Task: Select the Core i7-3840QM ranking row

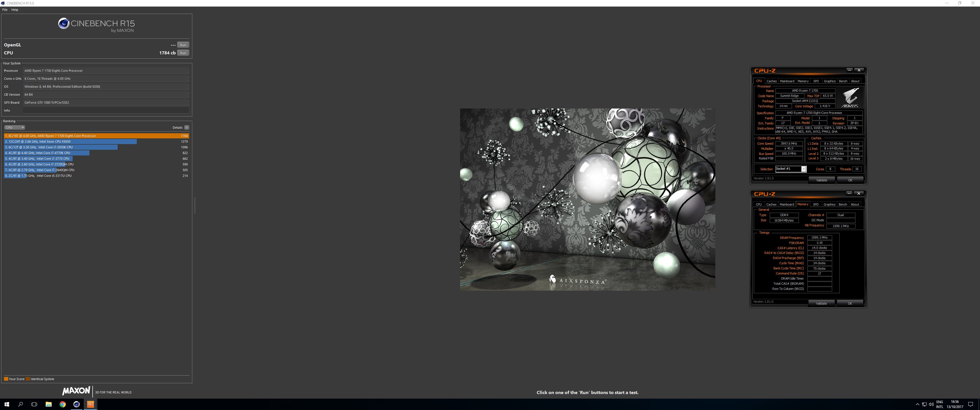Action: pyautogui.click(x=96, y=170)
